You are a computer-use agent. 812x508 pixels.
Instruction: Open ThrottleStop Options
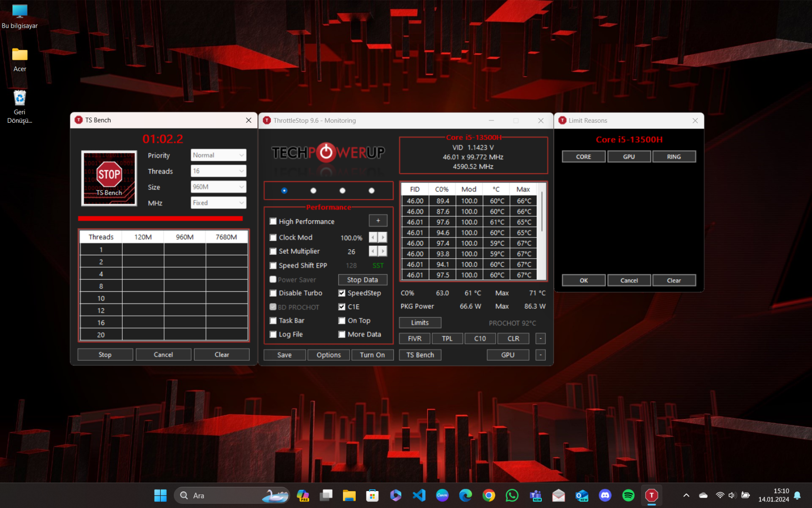point(329,355)
